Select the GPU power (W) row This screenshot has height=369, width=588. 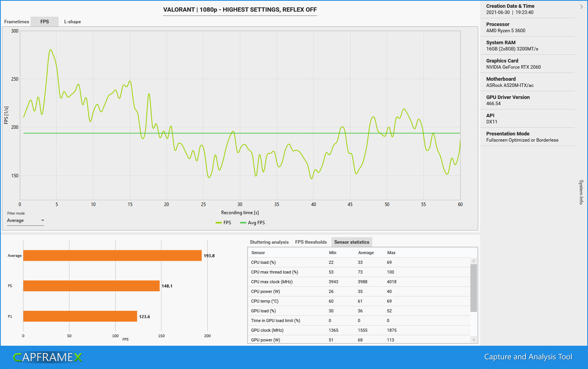[359, 340]
